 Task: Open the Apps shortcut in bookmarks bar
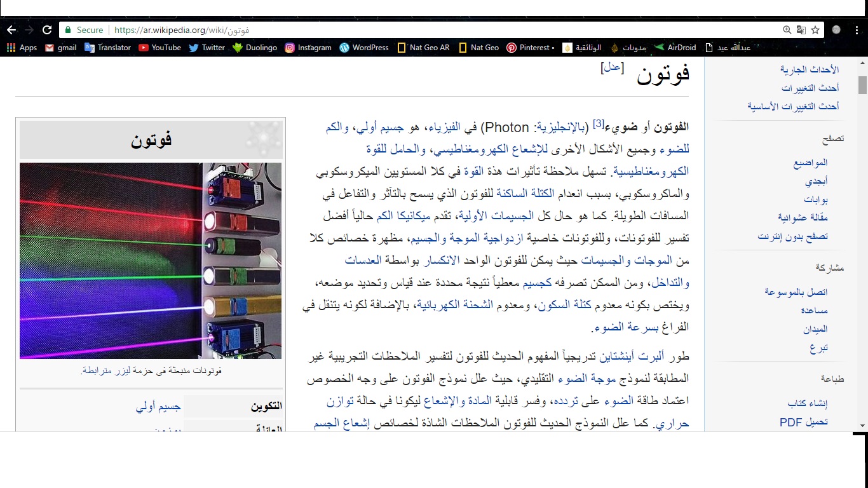coord(22,48)
